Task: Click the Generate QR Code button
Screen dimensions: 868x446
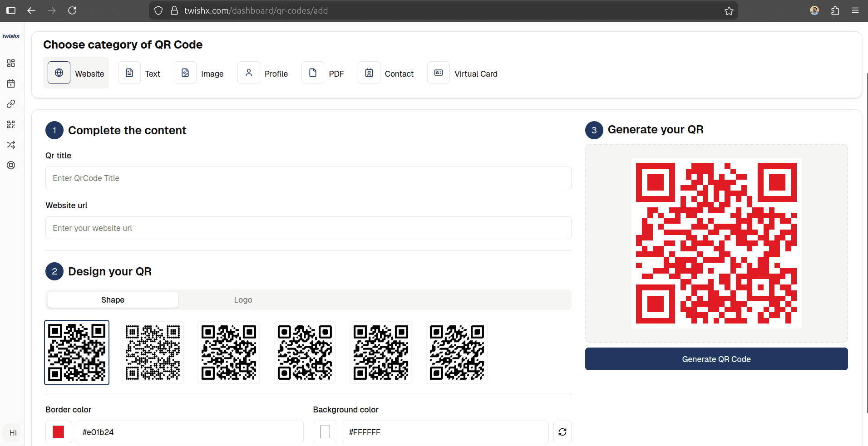Action: coord(716,359)
